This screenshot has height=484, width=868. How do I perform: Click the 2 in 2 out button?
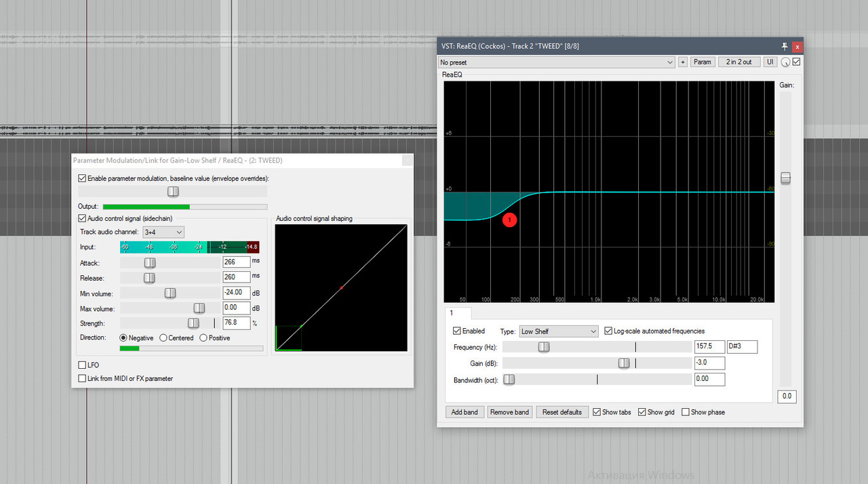739,62
